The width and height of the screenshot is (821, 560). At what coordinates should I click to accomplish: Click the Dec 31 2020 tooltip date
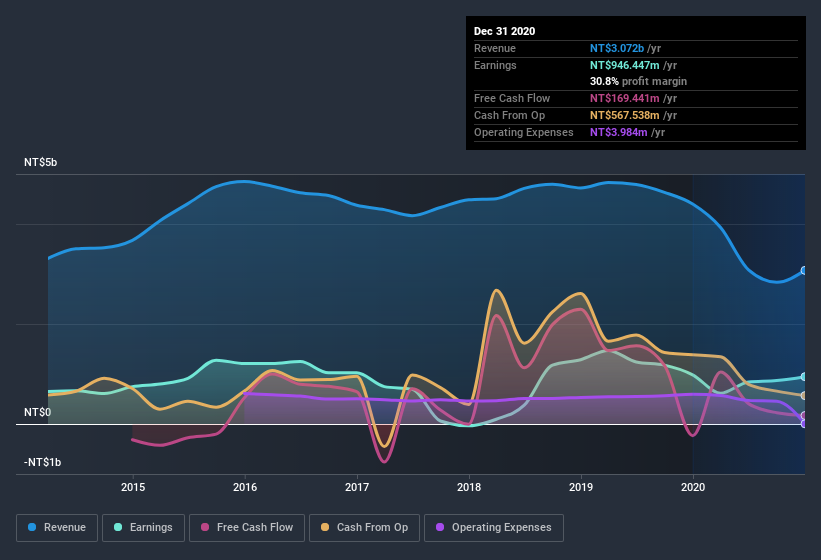tap(505, 31)
